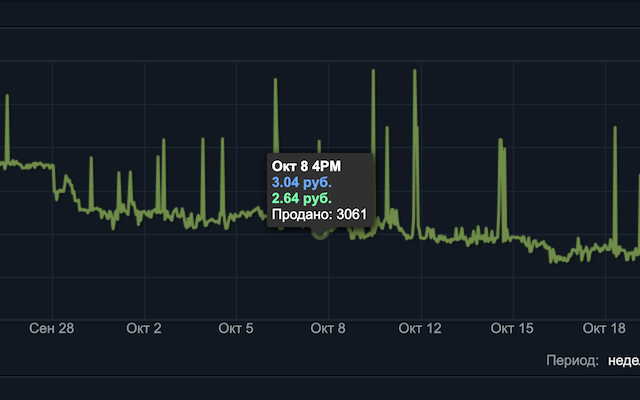Click the 'Окт 12' axis label

(x=420, y=329)
